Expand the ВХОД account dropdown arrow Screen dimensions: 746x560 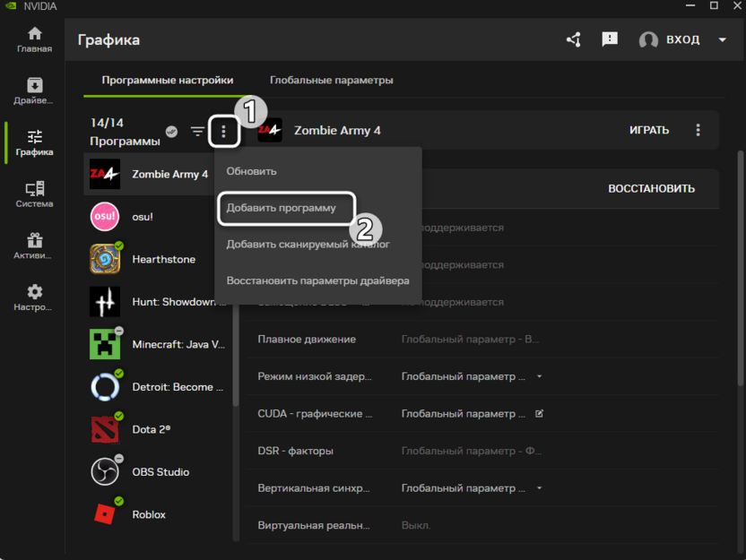tap(722, 40)
